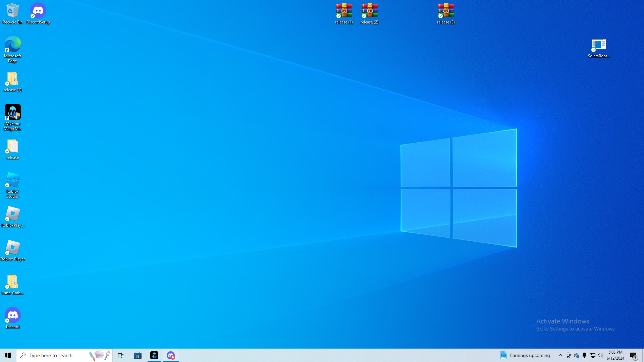This screenshot has width=644, height=362.
Task: Select the Roblox Player desktop icon
Action: coord(13,250)
